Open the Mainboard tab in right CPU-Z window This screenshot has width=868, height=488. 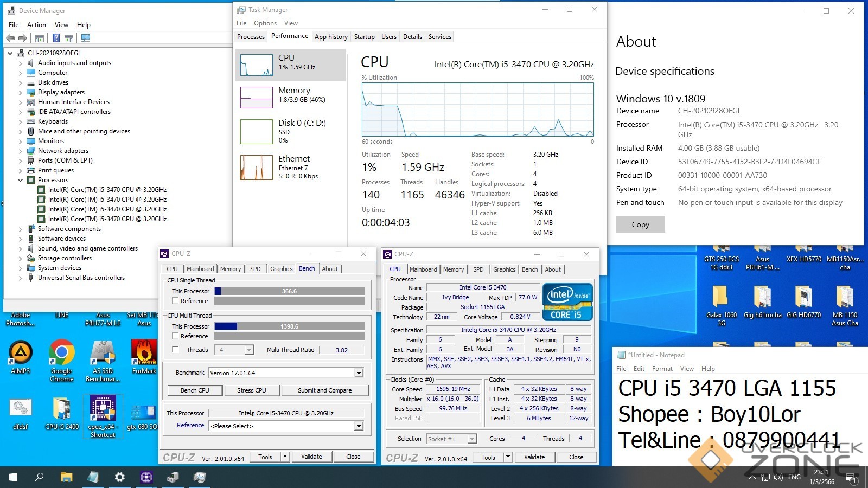click(x=423, y=269)
